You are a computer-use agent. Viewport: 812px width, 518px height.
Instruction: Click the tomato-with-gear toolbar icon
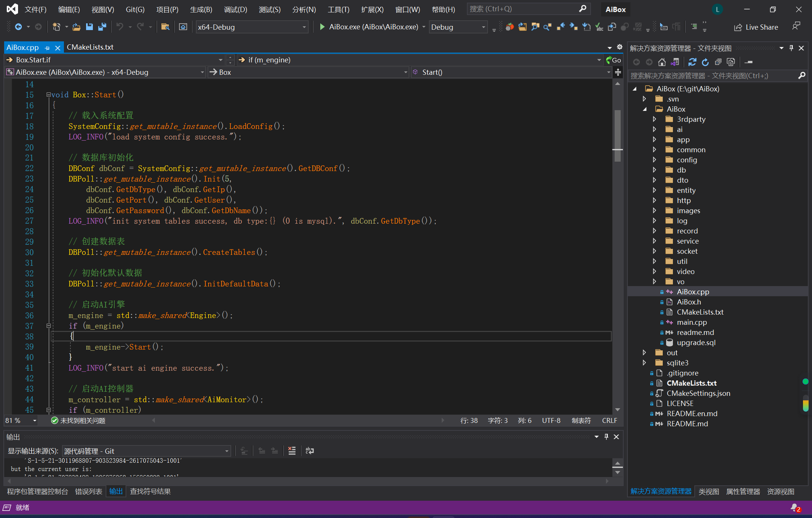(x=509, y=27)
